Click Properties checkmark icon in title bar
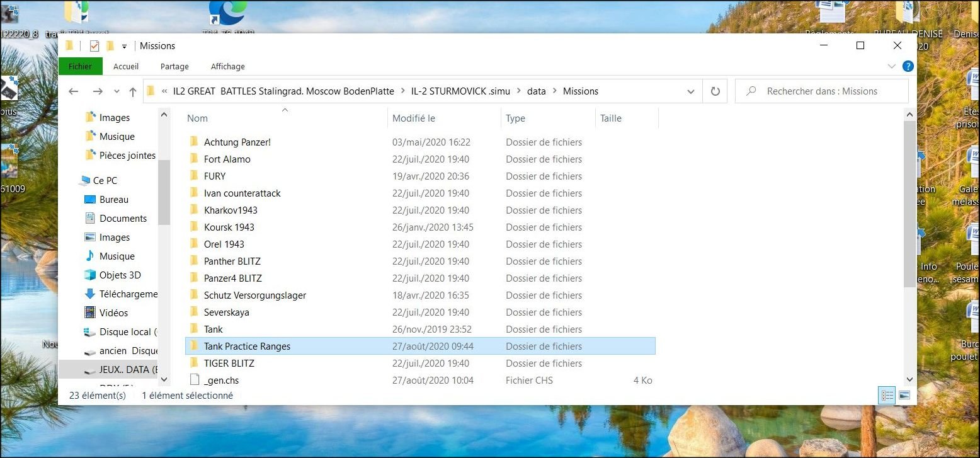Screen dimensions: 980x458 94,46
